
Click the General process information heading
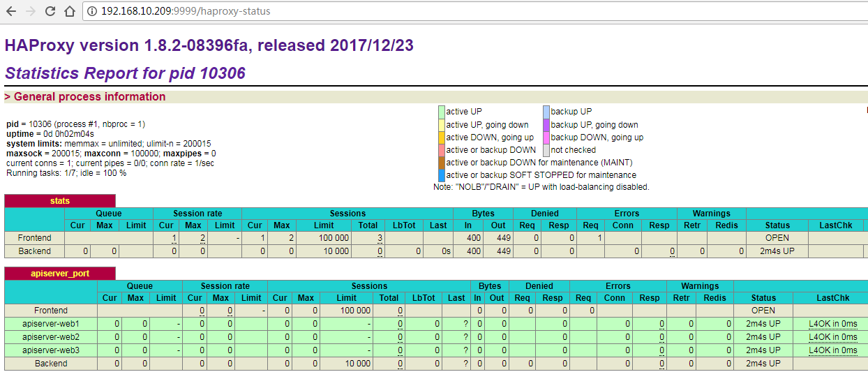[x=85, y=97]
